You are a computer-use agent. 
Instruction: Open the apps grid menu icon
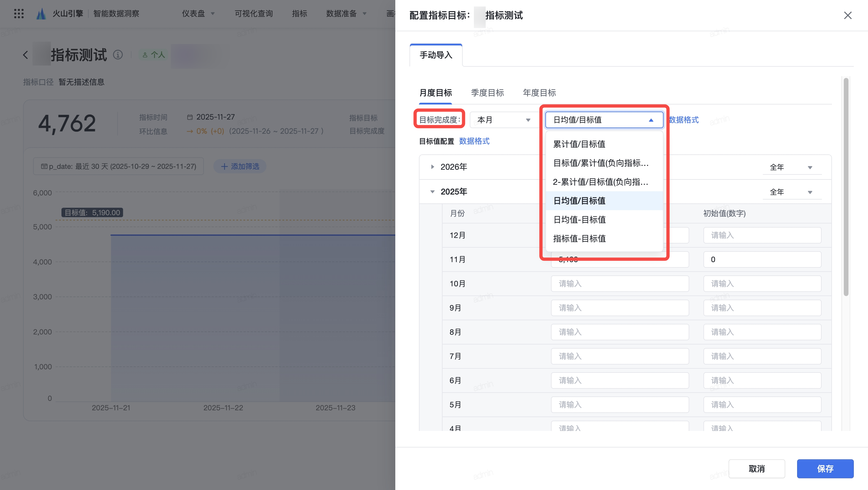pos(19,14)
